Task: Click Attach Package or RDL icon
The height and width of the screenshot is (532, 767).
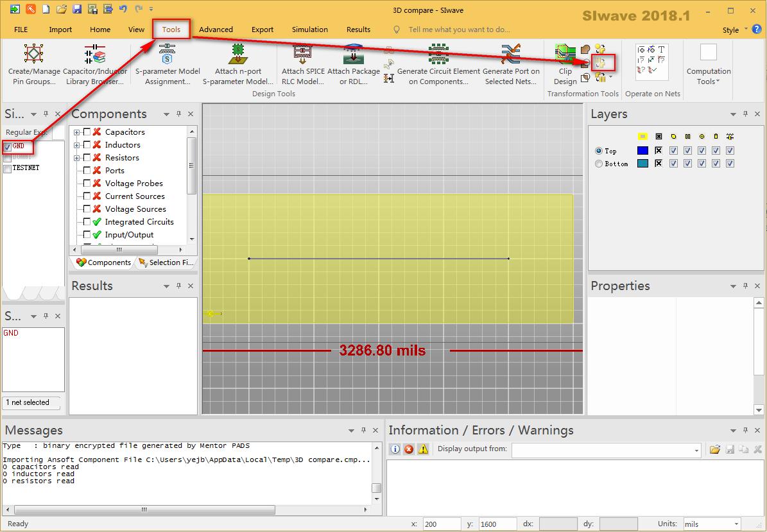Action: 353,55
